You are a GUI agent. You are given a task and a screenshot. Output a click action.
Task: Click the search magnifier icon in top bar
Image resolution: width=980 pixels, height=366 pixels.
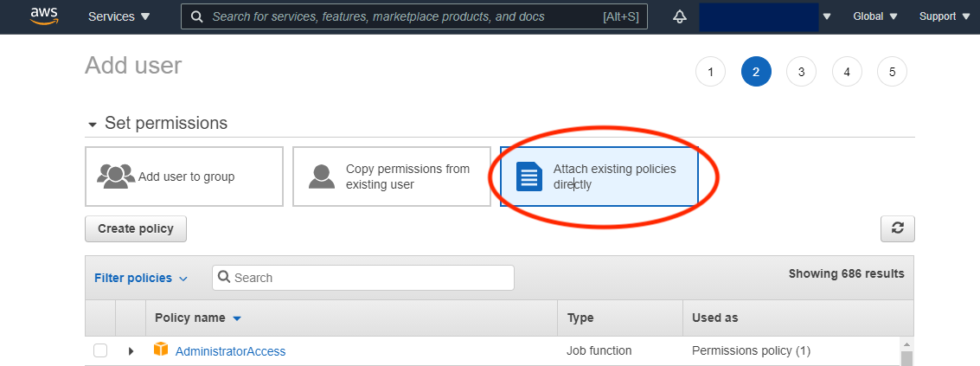click(x=197, y=17)
